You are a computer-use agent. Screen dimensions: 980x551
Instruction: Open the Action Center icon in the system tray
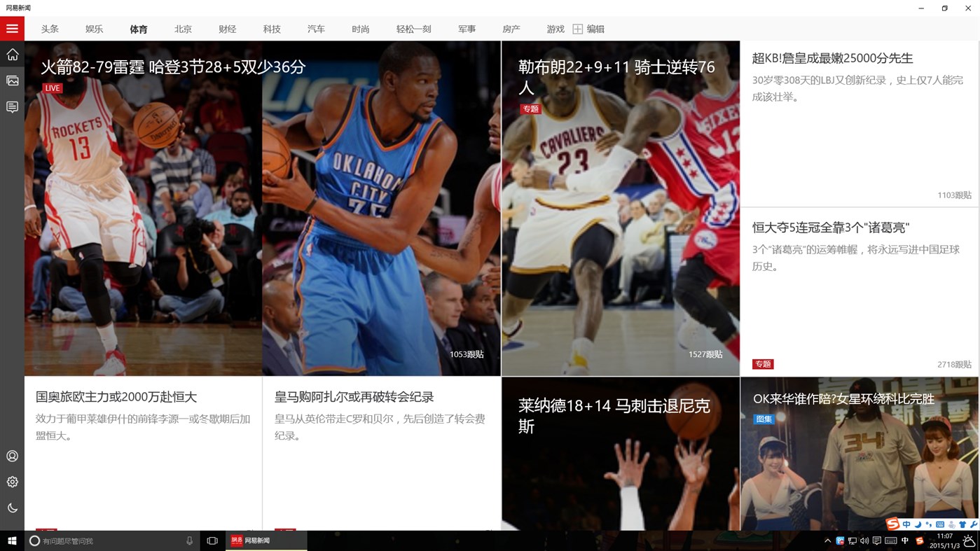tap(876, 540)
